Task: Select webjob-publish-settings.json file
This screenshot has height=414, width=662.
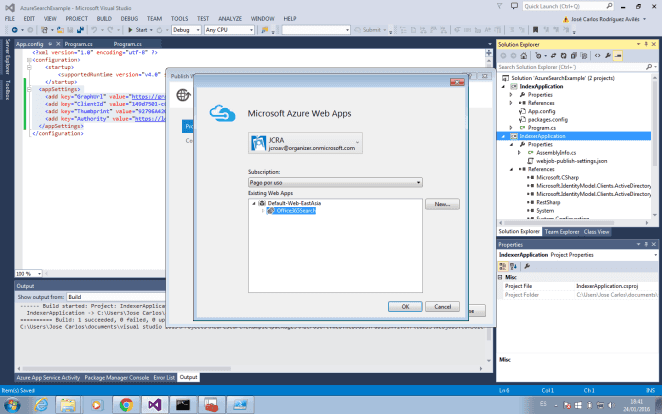Action: point(571,161)
